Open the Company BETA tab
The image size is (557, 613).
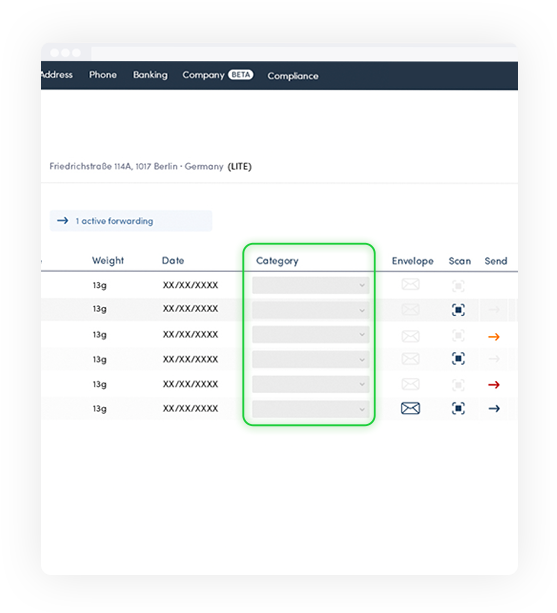[218, 75]
